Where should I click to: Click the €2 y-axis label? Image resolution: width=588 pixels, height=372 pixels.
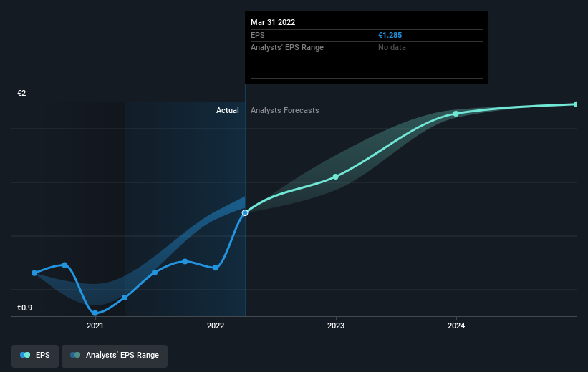coord(21,93)
